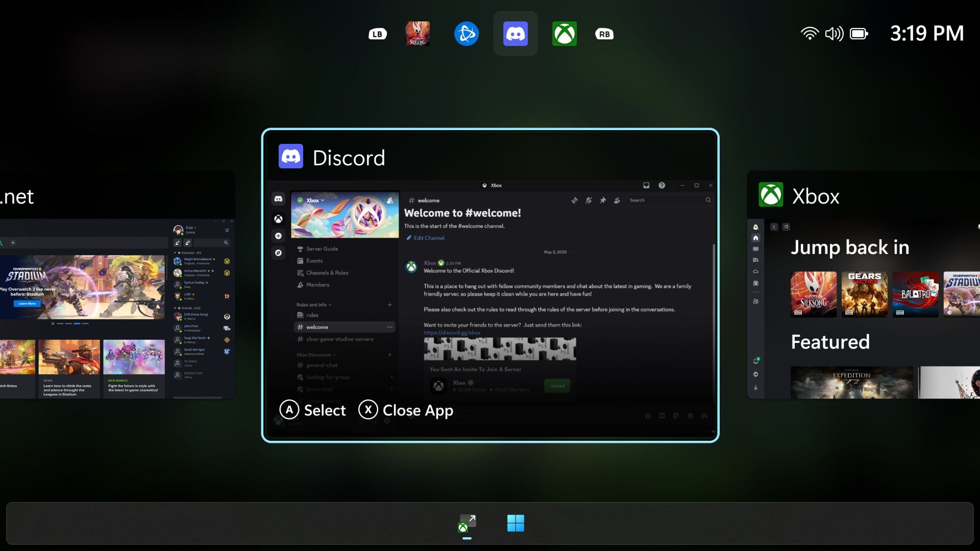This screenshot has height=551, width=980.
Task: Open Discord's Discover compass icon
Action: pyautogui.click(x=278, y=253)
